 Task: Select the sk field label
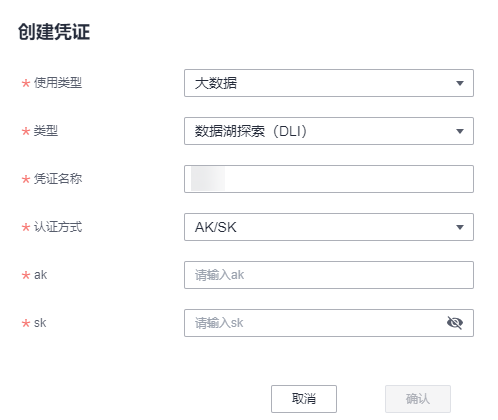pos(40,323)
